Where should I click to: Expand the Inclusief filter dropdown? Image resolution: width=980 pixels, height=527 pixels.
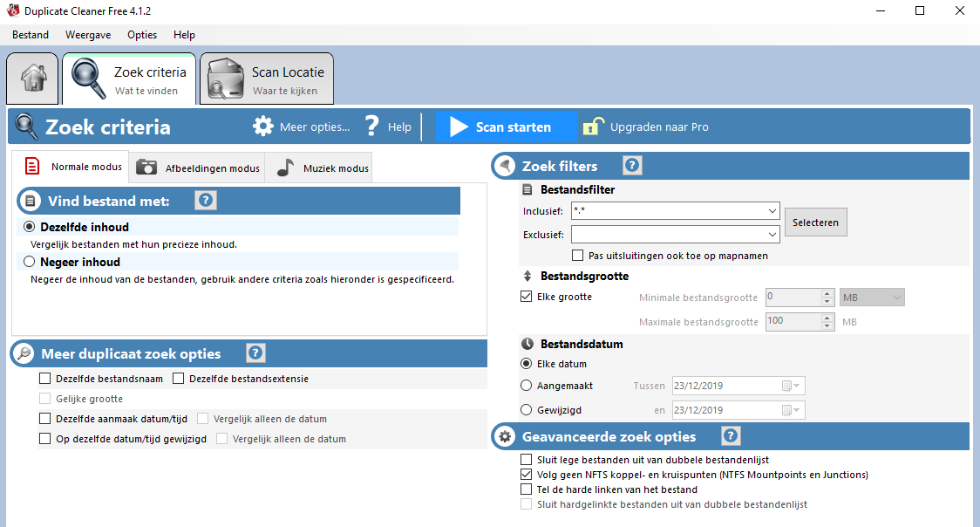[x=772, y=211]
